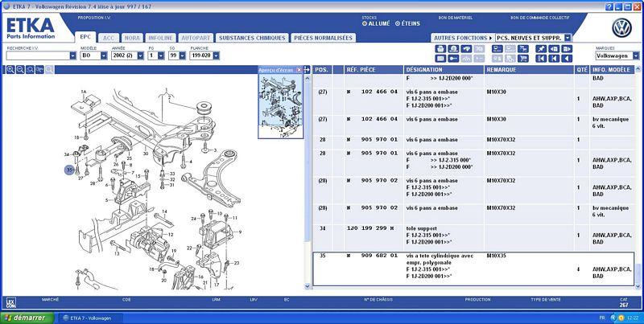Screen dimensions: 644x324
Task: Click the Windows démarrer start button
Action: click(27, 318)
